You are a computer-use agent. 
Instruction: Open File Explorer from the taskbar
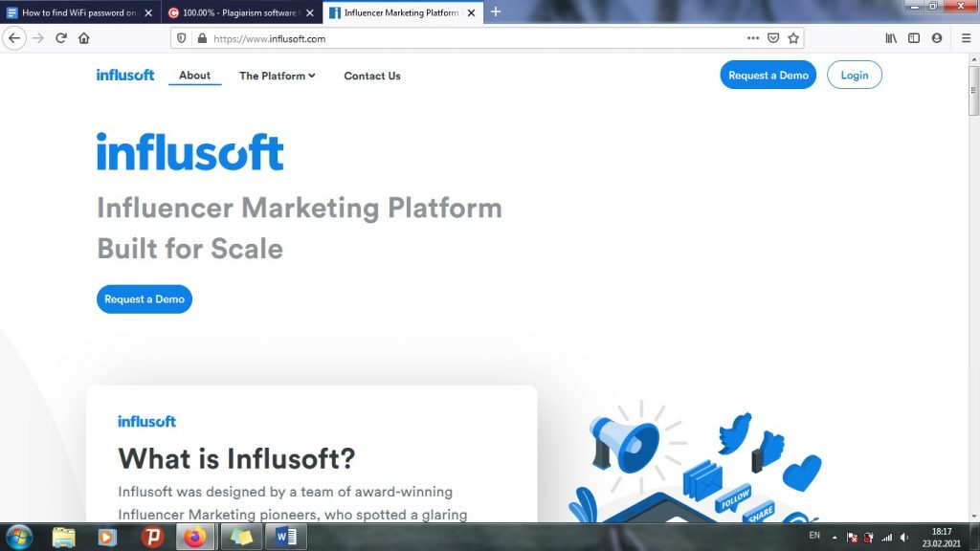[x=63, y=538]
